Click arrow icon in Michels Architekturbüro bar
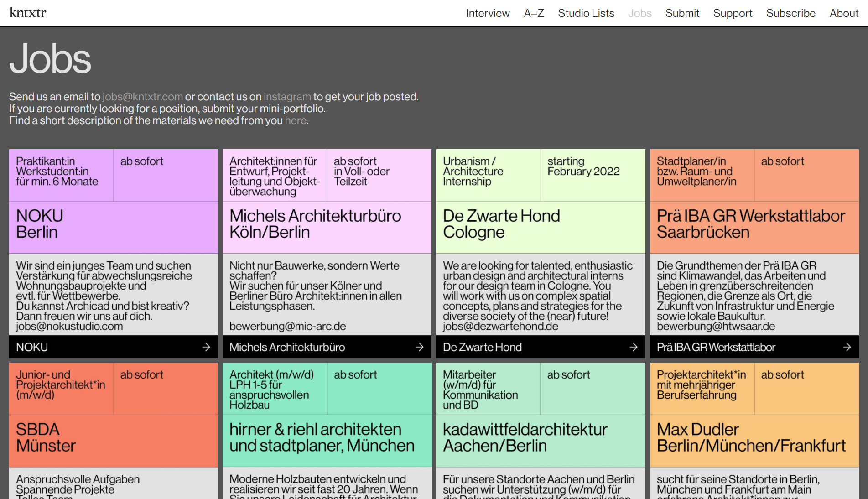Image resolution: width=868 pixels, height=499 pixels. click(420, 347)
